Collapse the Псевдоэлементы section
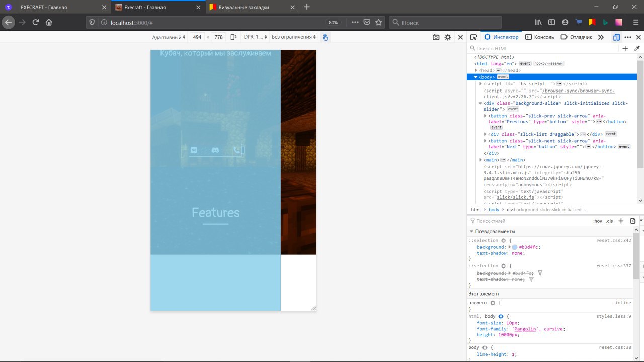 (x=471, y=232)
